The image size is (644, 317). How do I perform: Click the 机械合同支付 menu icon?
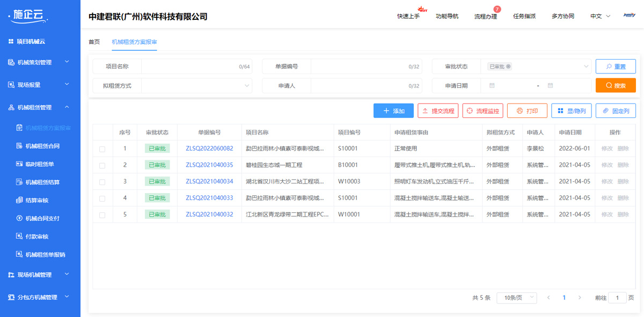[x=19, y=218]
